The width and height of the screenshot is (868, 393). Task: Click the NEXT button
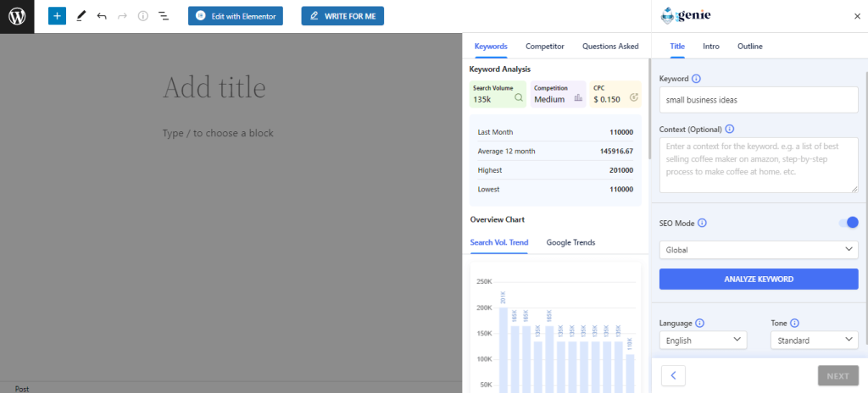[838, 376]
